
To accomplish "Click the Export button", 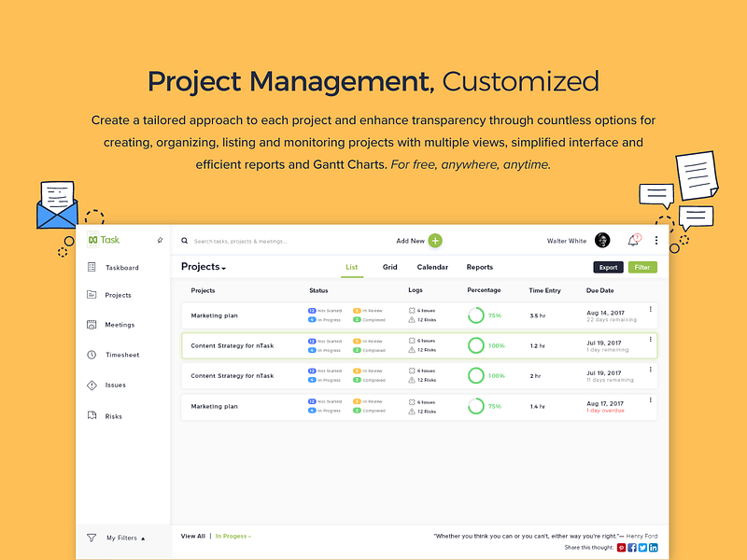I will 609,267.
